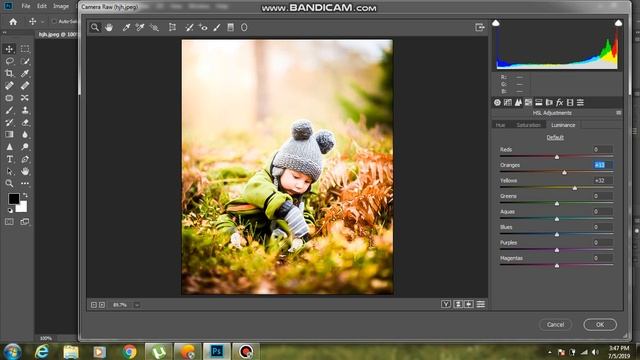Select the Red Eye Removal tool
Image resolution: width=640 pixels, height=360 pixels.
pos(203,27)
